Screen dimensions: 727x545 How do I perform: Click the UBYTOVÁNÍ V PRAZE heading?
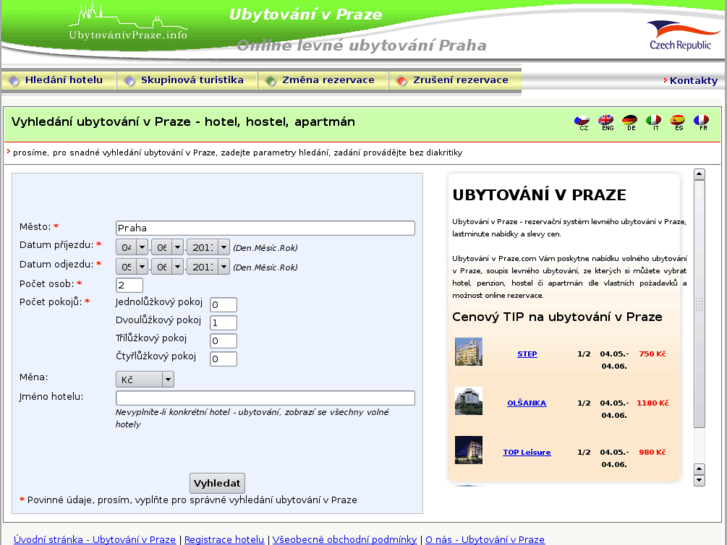coord(539,195)
